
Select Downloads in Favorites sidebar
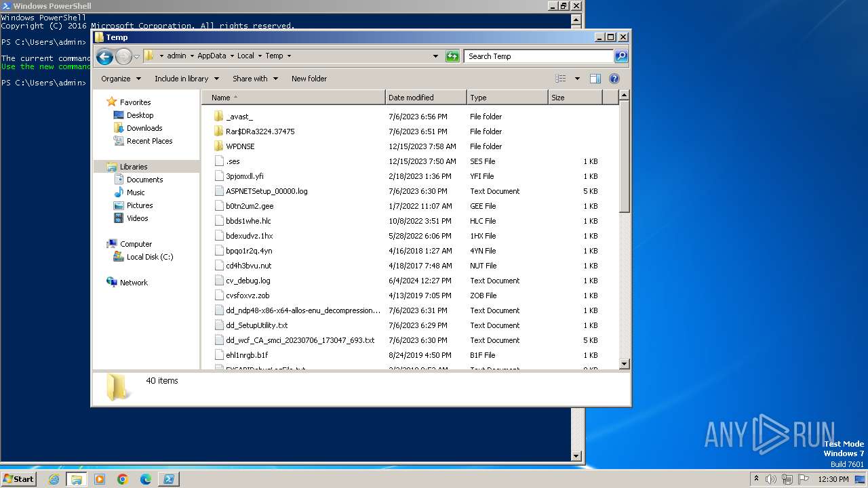[x=144, y=128]
